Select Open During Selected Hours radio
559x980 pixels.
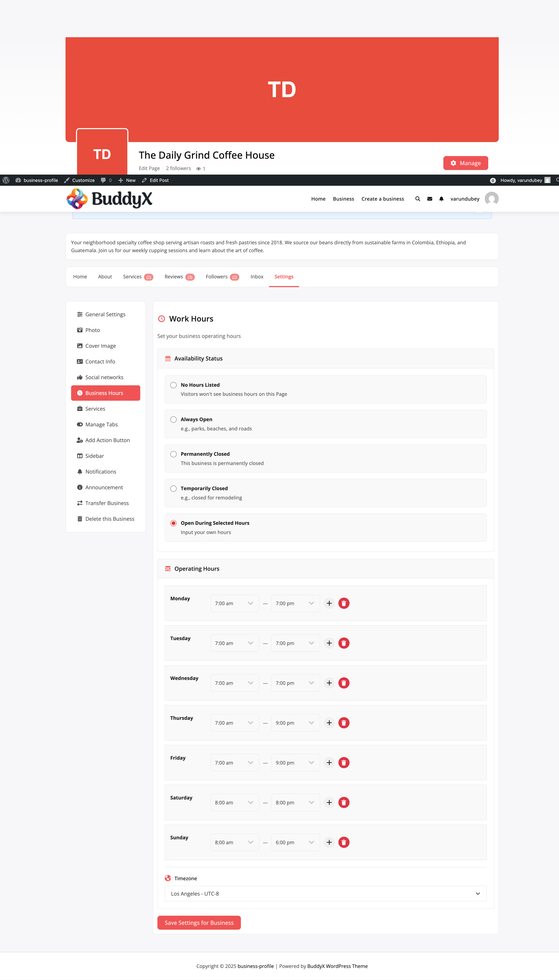click(x=173, y=523)
